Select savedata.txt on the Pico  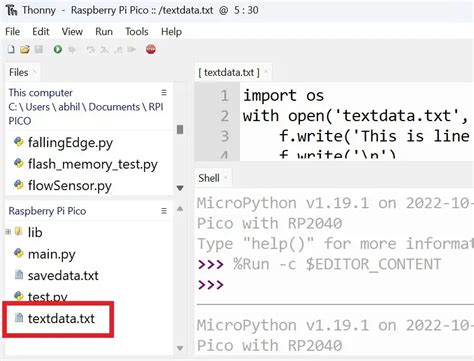pos(63,275)
